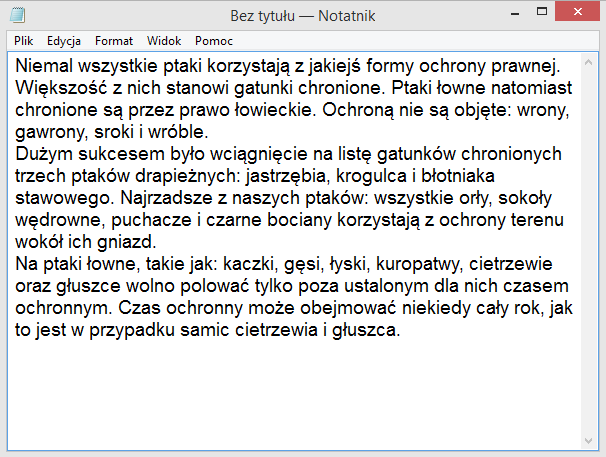Maximize the Notatnik window
Screen dimensions: 606x457
542,12
